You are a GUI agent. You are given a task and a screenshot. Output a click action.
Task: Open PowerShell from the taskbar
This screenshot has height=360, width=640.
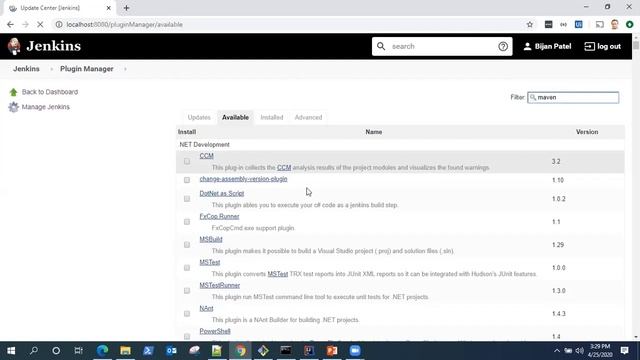coord(148,351)
